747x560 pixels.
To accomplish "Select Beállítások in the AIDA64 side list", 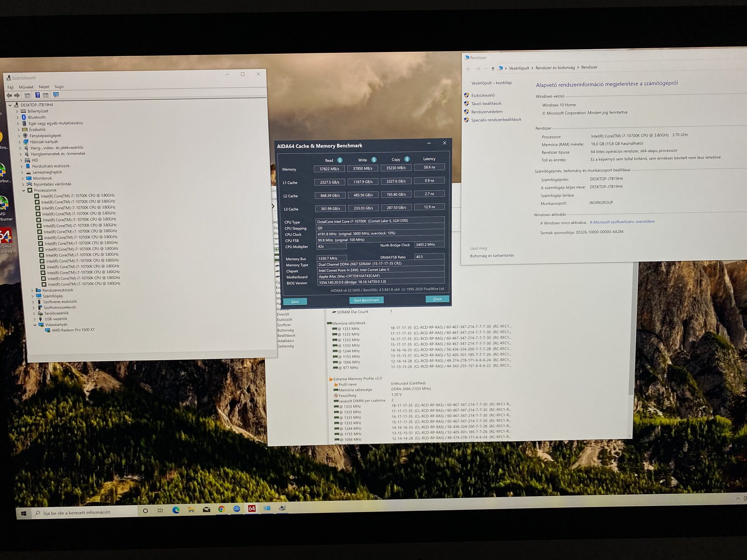I will [286, 336].
